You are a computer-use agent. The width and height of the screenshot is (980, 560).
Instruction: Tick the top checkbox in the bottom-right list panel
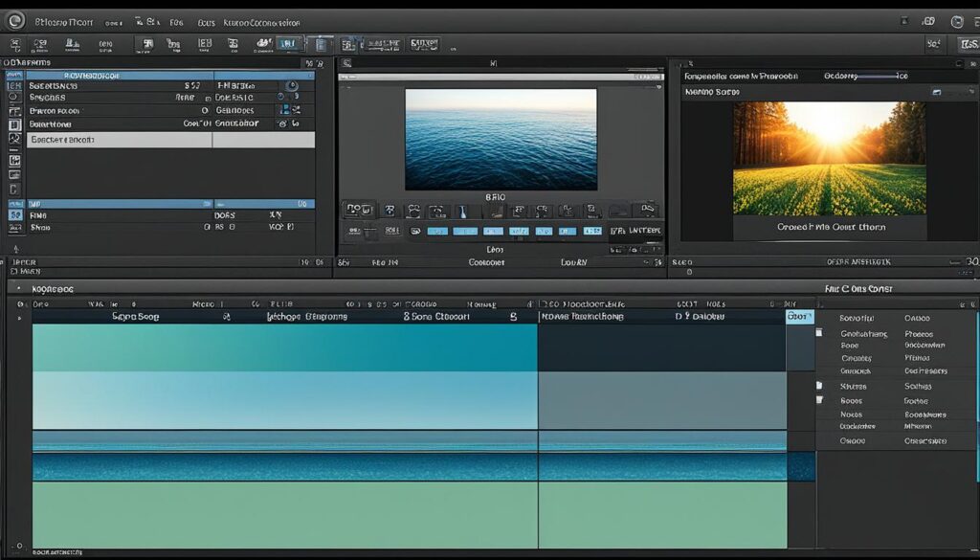click(819, 333)
